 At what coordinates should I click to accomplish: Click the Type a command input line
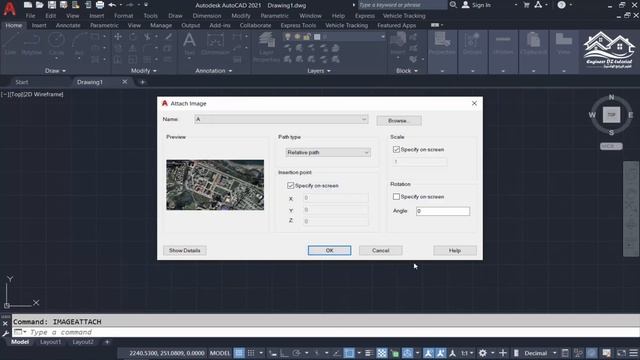(326, 332)
